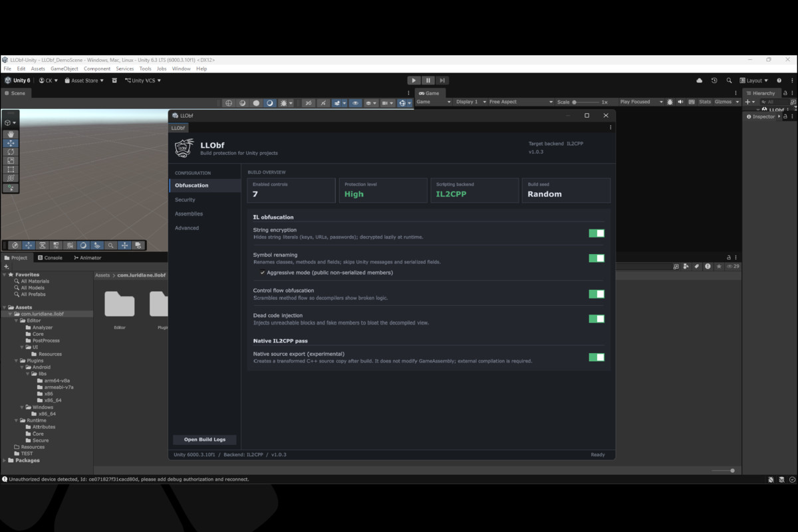Select All Materials under Favorites
Image resolution: width=798 pixels, height=532 pixels.
(x=35, y=281)
